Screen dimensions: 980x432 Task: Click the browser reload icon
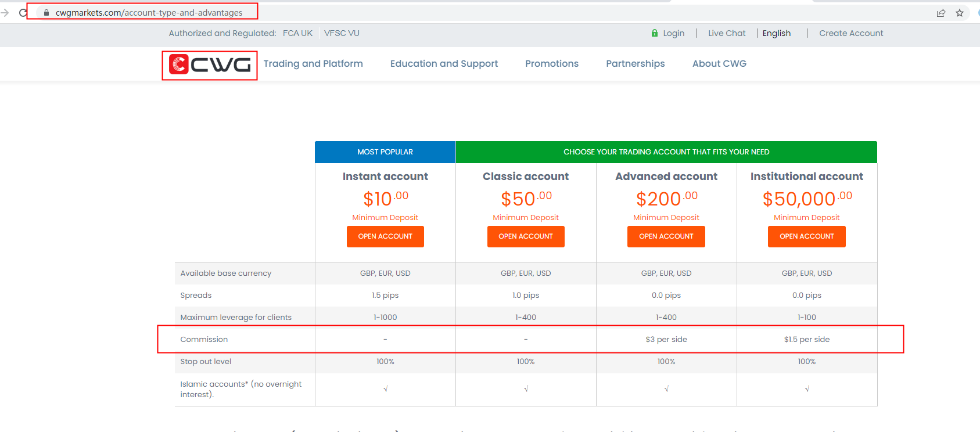coord(23,13)
